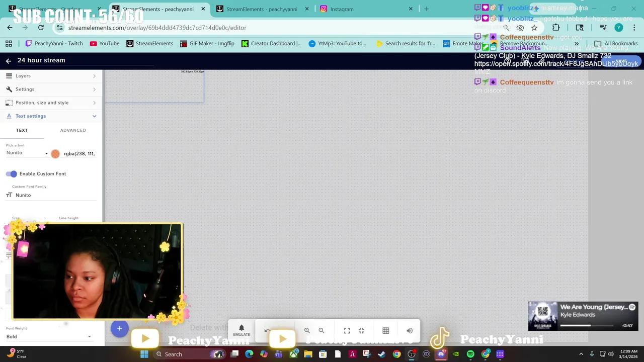Open the Pick a font dropdown
644x362 pixels.
[27, 153]
